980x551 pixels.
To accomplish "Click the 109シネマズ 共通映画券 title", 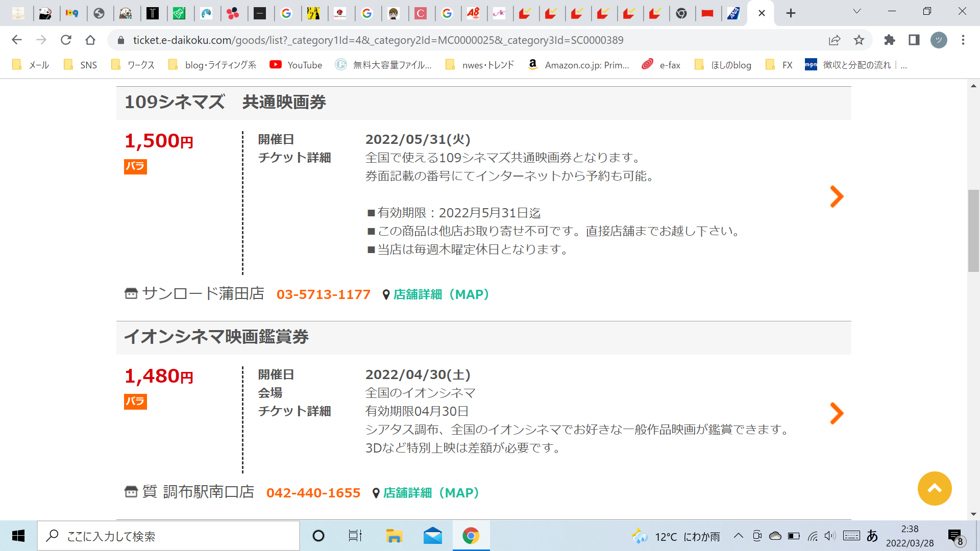I will point(225,102).
